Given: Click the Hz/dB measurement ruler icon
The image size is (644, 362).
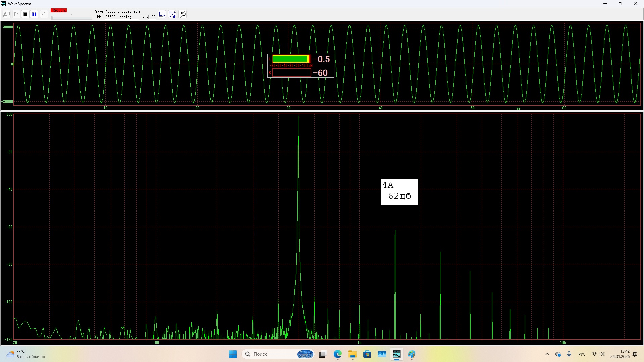Looking at the screenshot, I should 172,14.
